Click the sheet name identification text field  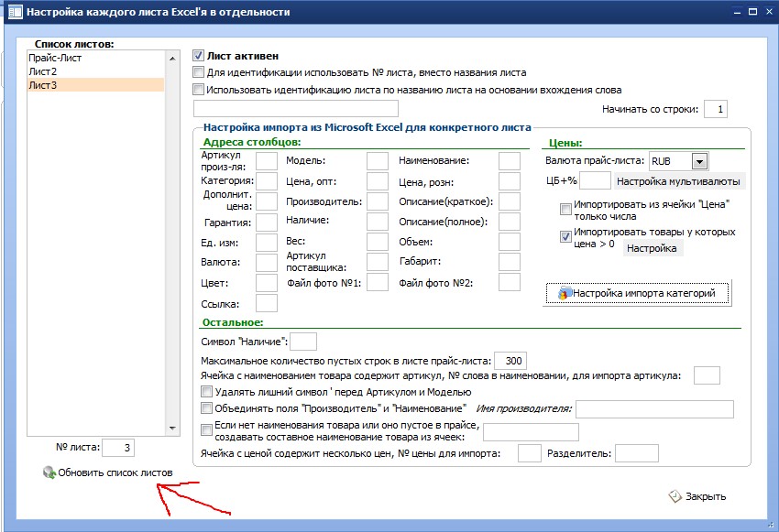(296, 109)
